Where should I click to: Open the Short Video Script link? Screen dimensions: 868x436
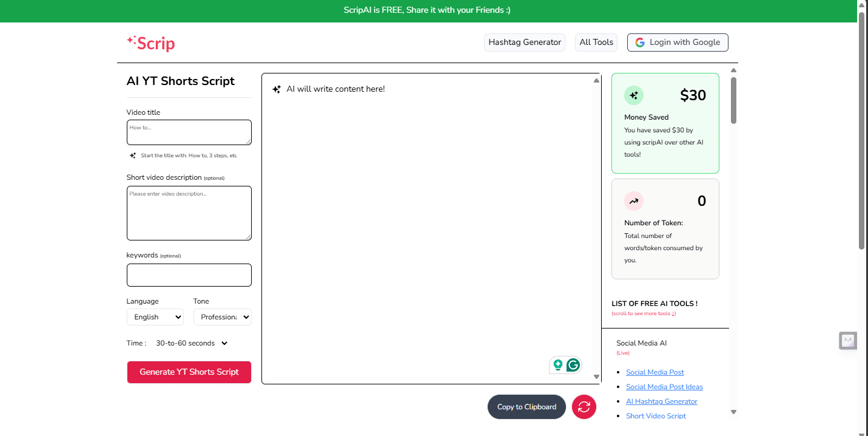tap(656, 416)
